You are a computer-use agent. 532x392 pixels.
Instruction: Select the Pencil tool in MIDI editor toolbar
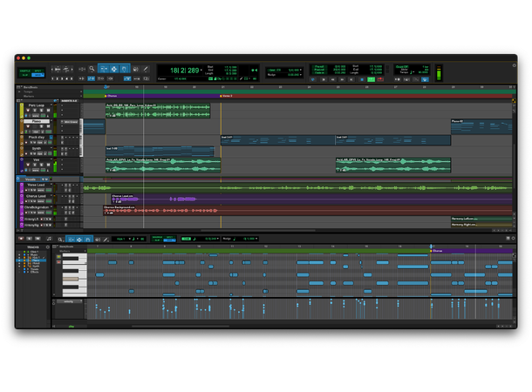(x=106, y=240)
